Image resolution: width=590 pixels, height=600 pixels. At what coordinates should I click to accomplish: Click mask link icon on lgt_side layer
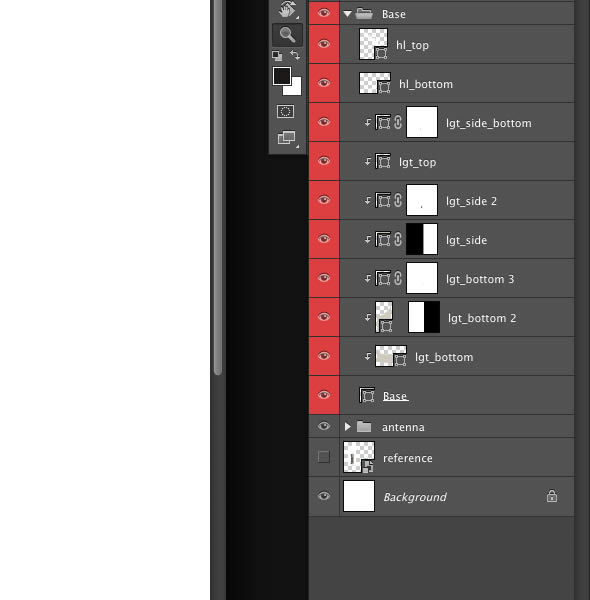pyautogui.click(x=398, y=239)
